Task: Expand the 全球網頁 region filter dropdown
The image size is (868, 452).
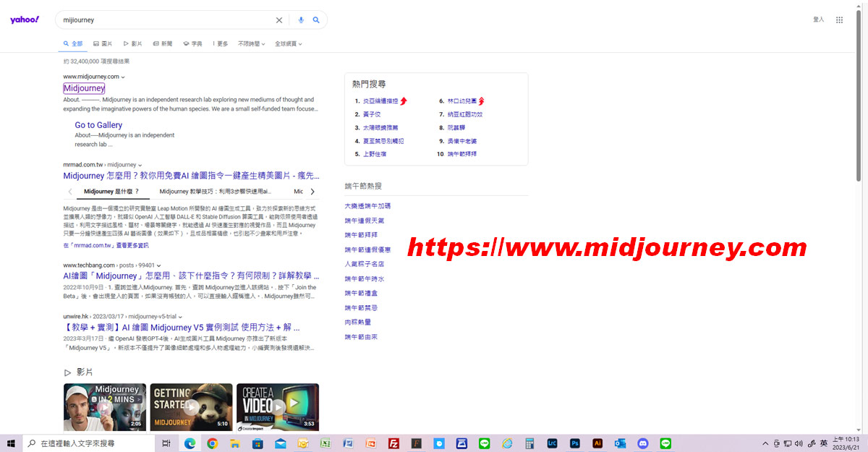Action: 288,43
